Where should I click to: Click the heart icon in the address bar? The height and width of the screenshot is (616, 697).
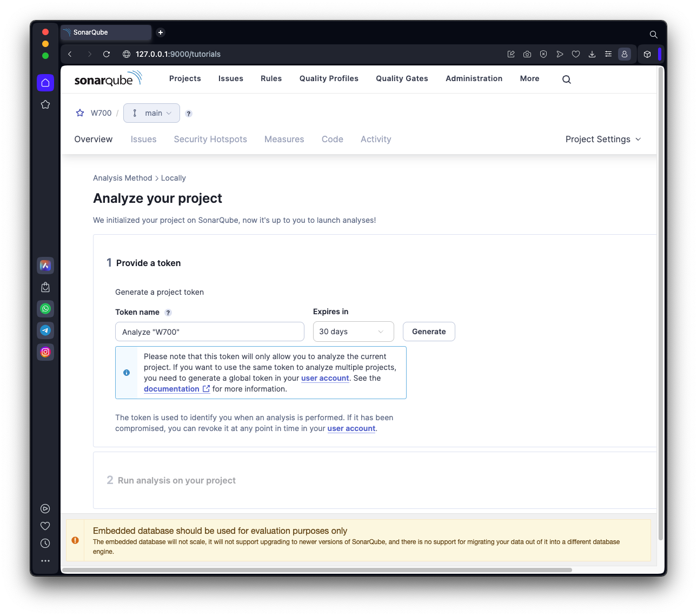coord(576,54)
